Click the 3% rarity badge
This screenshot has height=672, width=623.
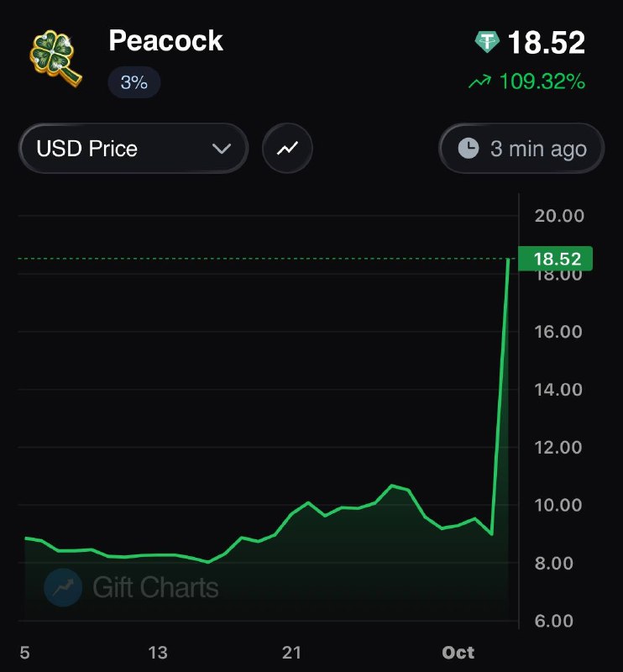(x=134, y=82)
